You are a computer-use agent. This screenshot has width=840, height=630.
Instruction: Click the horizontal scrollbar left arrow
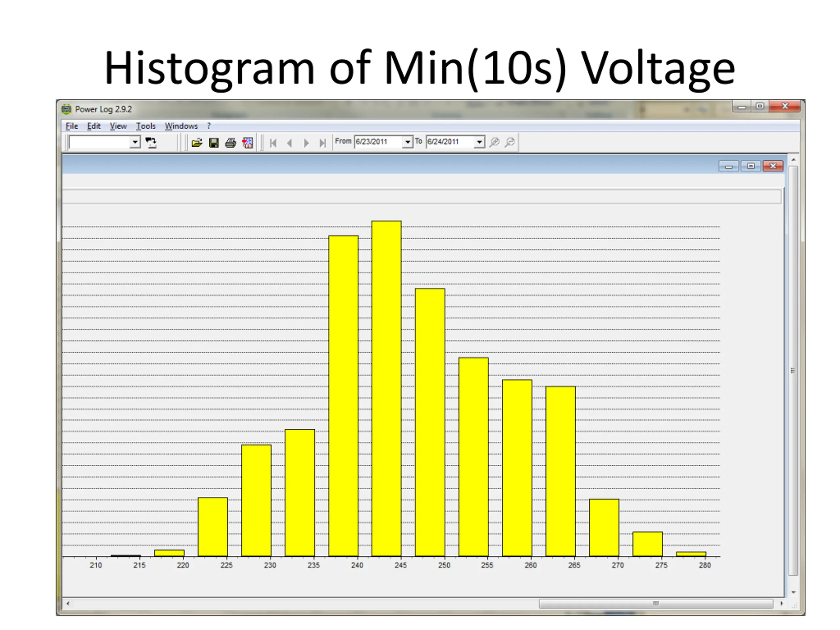[68, 603]
